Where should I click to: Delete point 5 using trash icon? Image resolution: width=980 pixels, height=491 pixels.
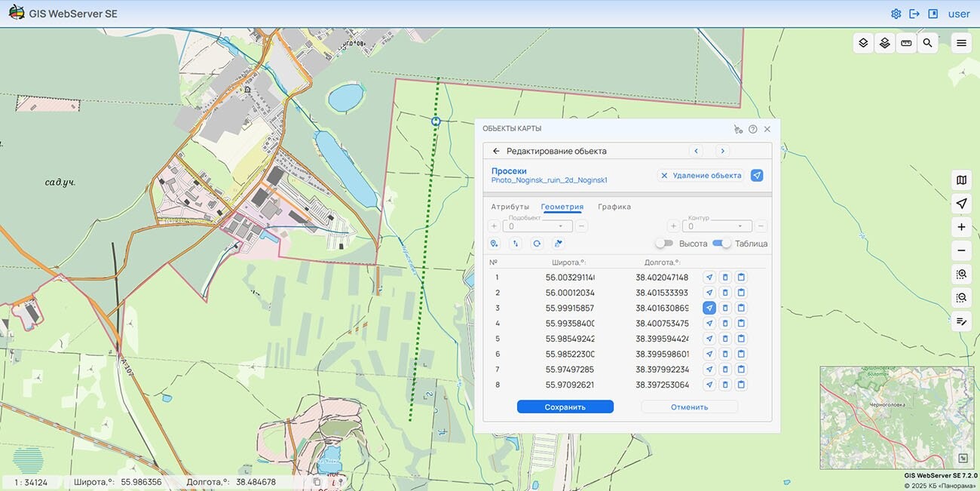point(725,339)
